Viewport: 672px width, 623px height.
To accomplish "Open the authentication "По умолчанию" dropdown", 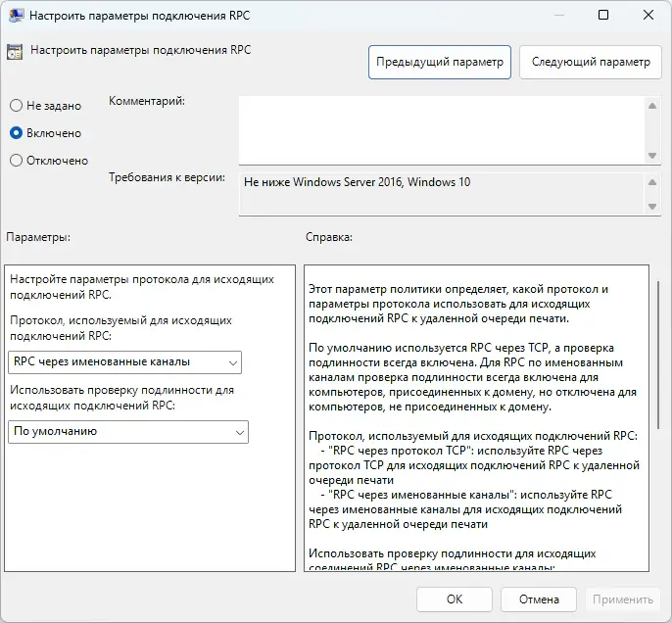I will (x=128, y=432).
